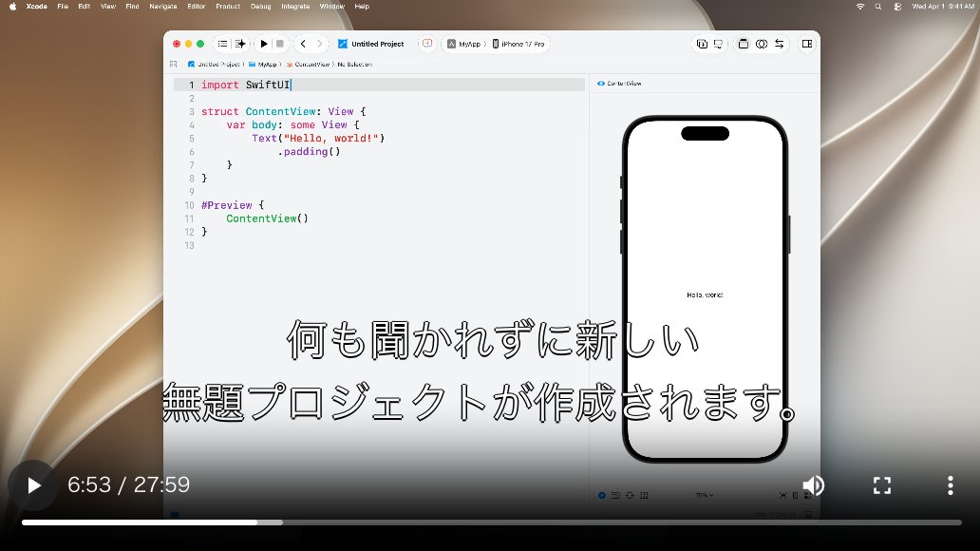Go back with the left chevron
The image size is (980, 551).
(303, 44)
